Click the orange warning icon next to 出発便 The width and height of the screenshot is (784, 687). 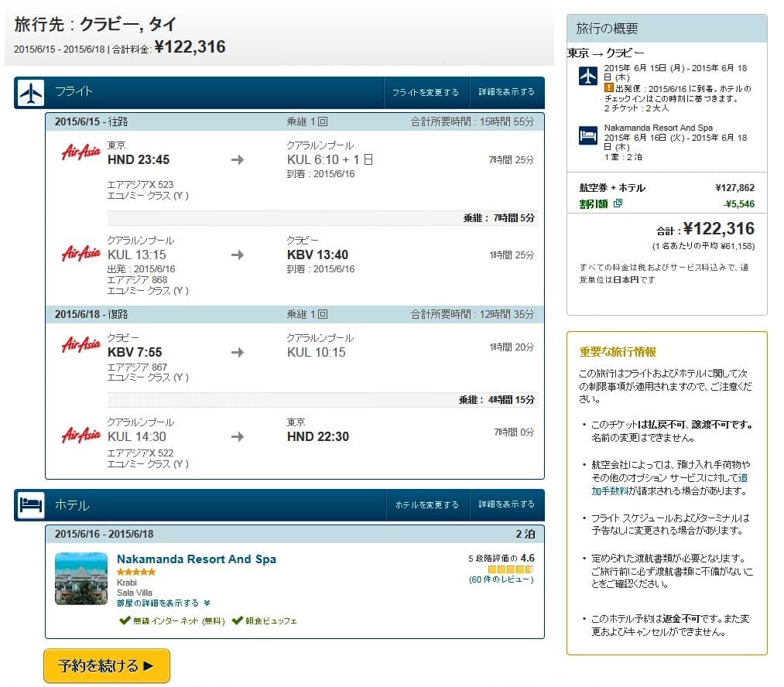coord(609,89)
